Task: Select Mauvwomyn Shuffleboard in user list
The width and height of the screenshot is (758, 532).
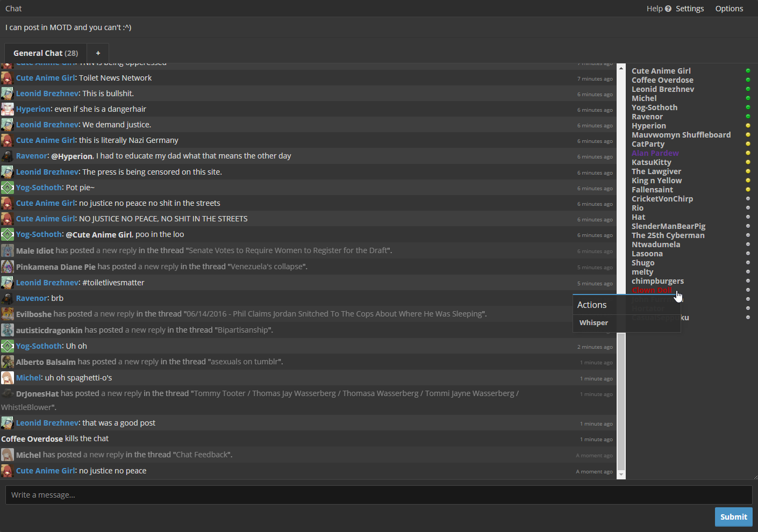Action: [x=681, y=135]
